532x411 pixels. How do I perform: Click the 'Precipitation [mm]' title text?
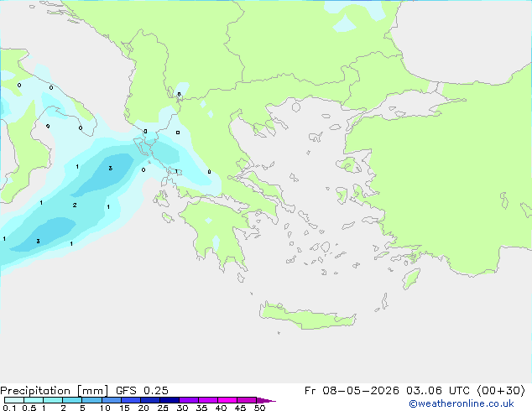54,391
